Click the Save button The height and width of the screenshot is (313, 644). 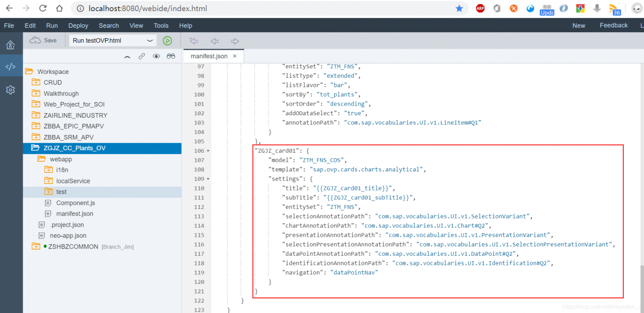pos(43,40)
